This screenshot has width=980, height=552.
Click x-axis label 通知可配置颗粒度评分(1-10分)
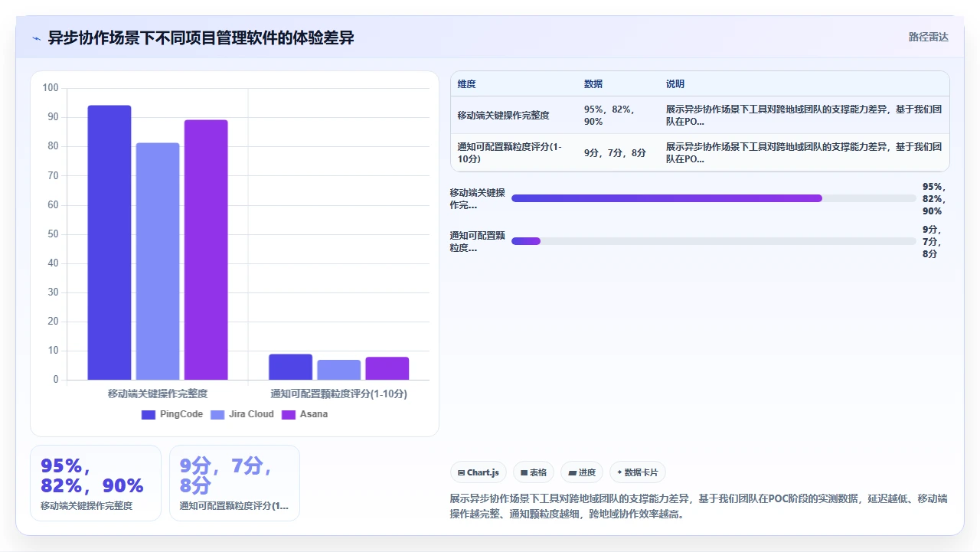pos(338,394)
